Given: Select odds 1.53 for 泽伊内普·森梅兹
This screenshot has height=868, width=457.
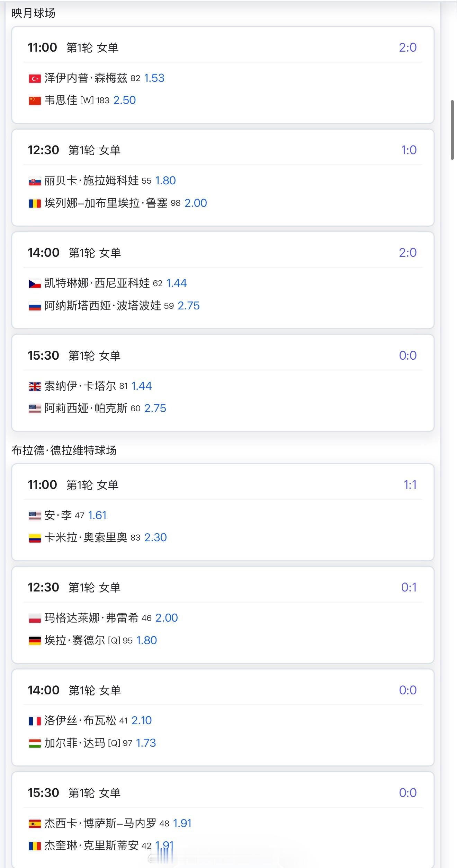Looking at the screenshot, I should [x=154, y=78].
